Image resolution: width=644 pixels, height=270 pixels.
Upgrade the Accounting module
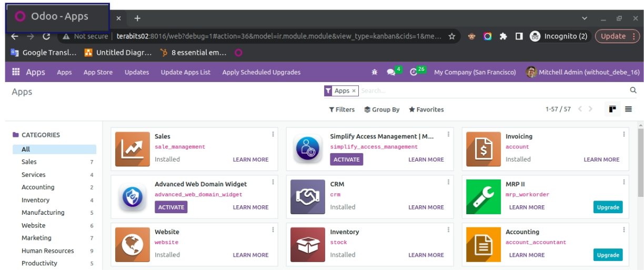(608, 255)
